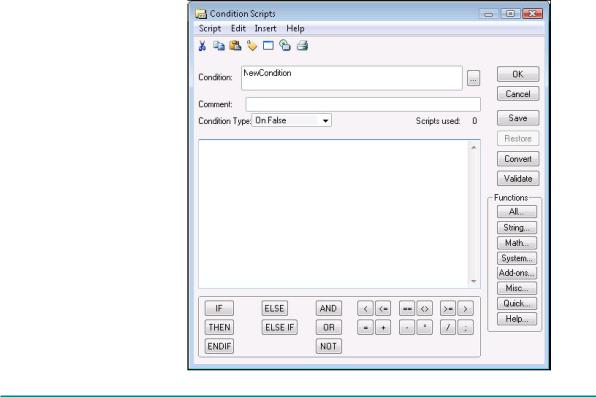Open the Edit menu

[238, 29]
